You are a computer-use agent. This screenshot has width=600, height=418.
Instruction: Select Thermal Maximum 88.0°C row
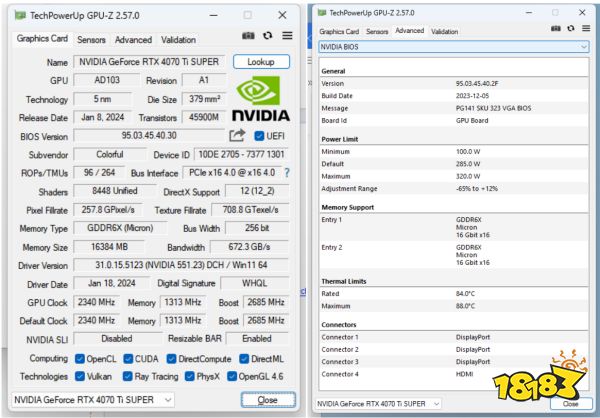(x=454, y=306)
